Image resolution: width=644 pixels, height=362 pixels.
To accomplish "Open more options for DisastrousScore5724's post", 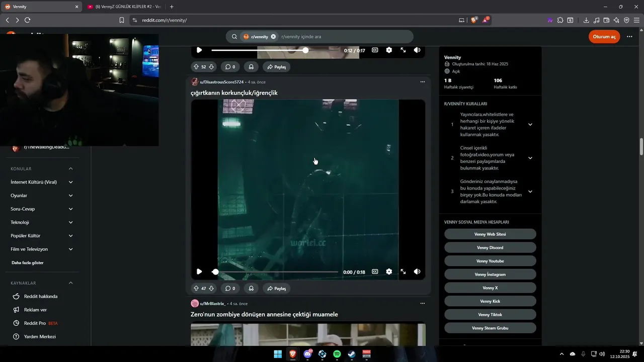I will coord(423,82).
